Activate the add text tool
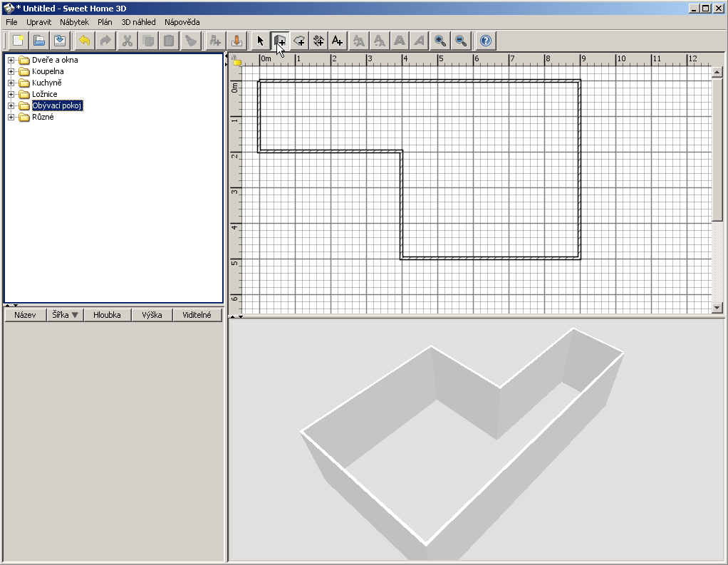 pos(338,41)
